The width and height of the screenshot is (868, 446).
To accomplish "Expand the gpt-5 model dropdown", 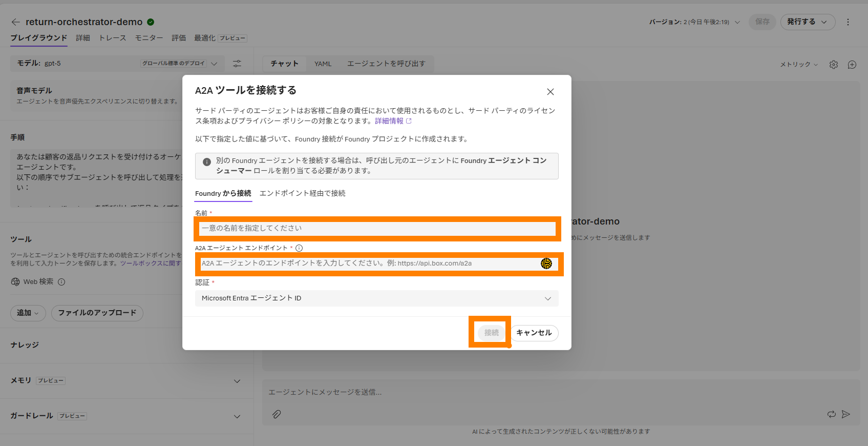I will coord(214,64).
